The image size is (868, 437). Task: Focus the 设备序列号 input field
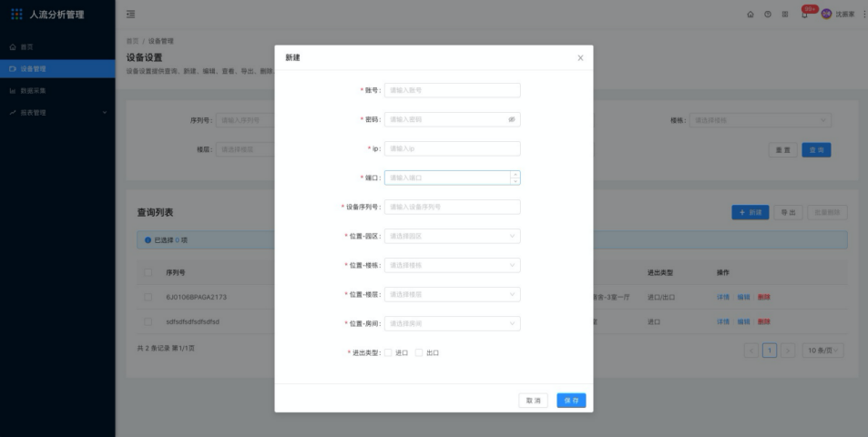[453, 207]
